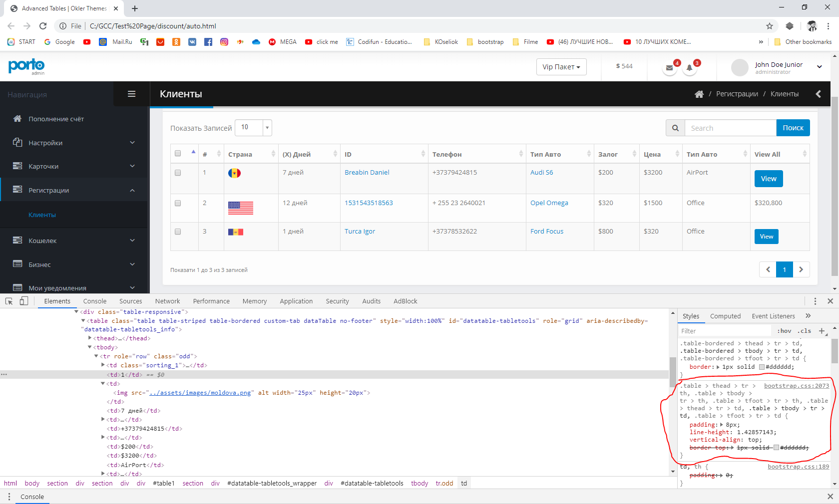Open the Performance tab in DevTools
This screenshot has height=504, width=839.
coord(211,301)
